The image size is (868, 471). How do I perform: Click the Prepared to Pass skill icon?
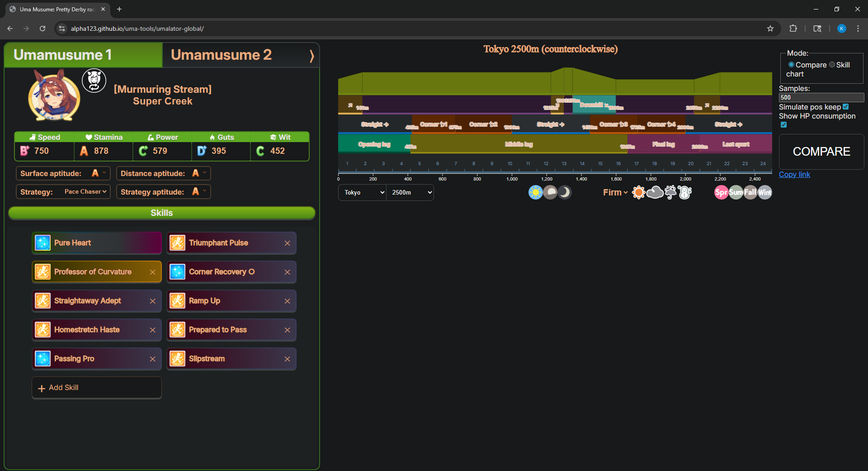tap(177, 330)
